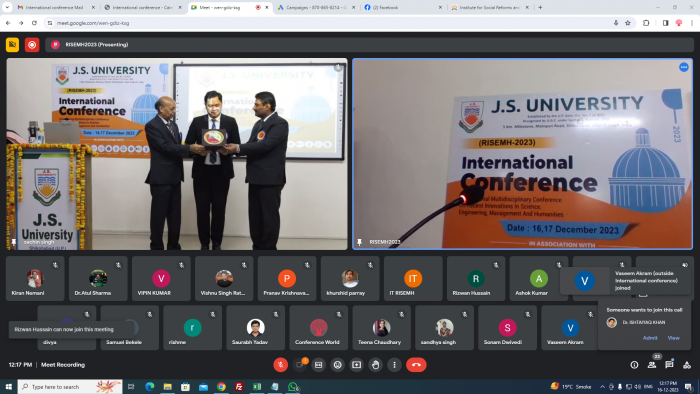Switch to the International conference Mail tab
700x394 pixels.
pyautogui.click(x=55, y=8)
